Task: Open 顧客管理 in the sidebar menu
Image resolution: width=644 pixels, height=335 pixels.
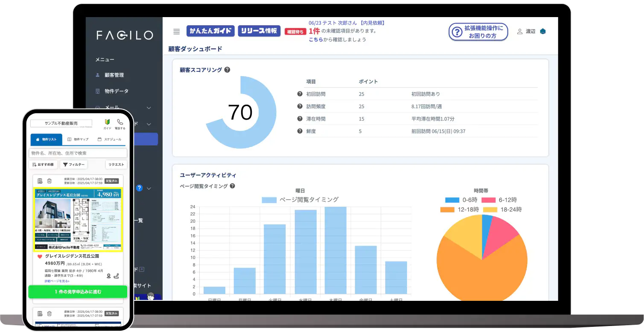Action: coord(114,75)
